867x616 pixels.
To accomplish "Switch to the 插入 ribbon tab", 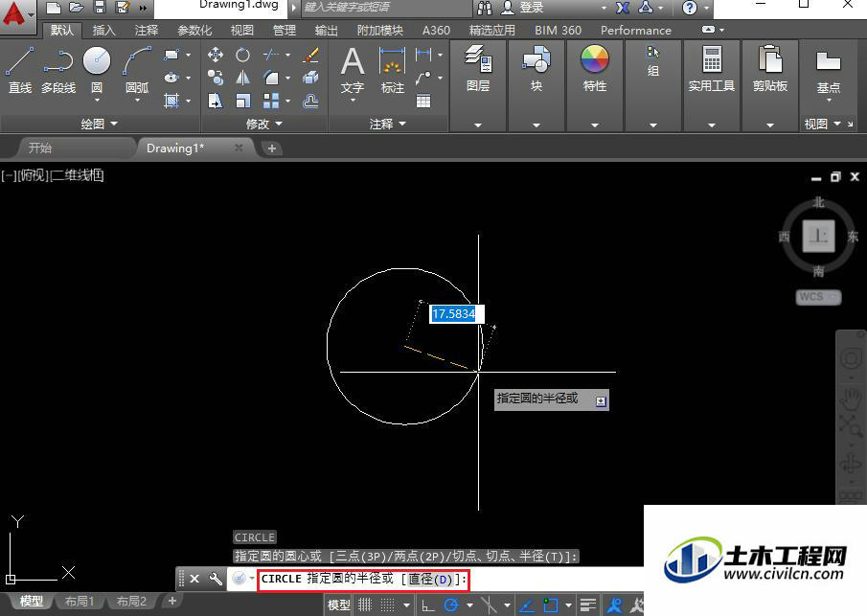I will coord(103,30).
